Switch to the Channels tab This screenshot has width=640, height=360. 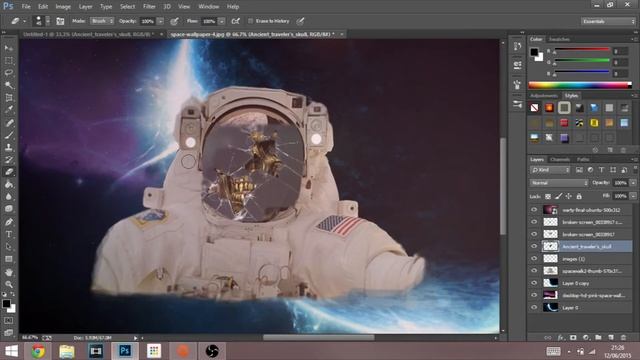tap(560, 160)
